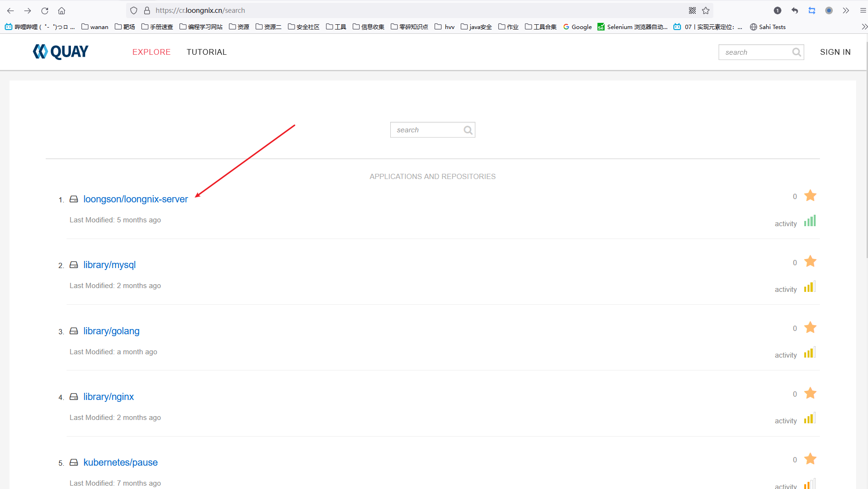Click the activity bars for library/mysql
Screen dimensions: 868x489
coord(810,287)
